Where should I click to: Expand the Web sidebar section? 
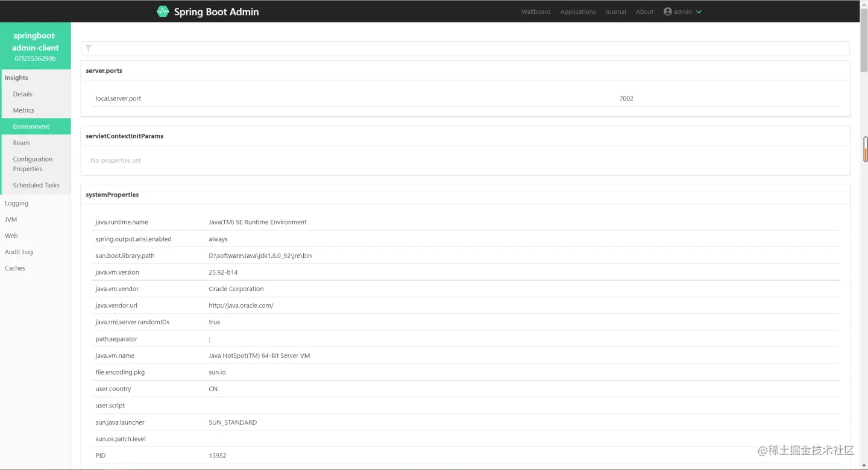(11, 236)
